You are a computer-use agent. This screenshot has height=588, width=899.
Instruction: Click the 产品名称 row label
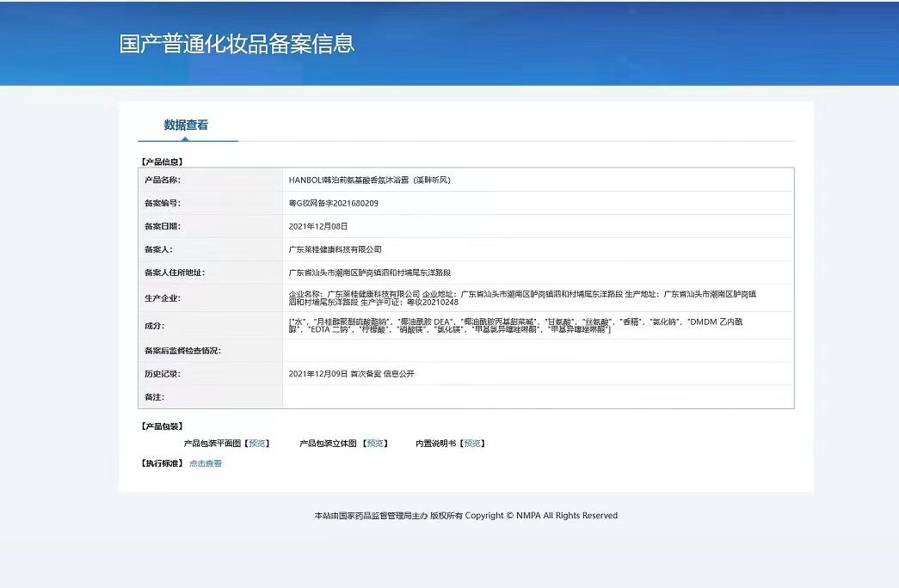pos(163,181)
